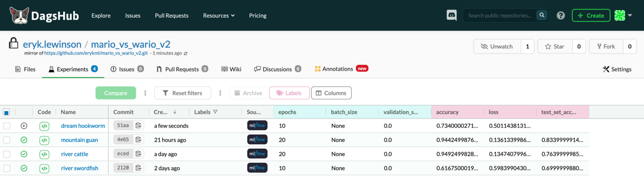Click the Compare button
Image resolution: width=644 pixels, height=182 pixels.
point(116,93)
